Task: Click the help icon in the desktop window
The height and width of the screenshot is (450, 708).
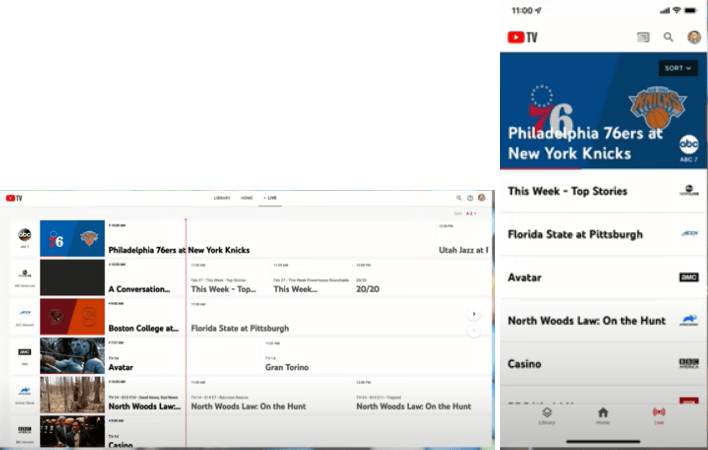Action: [470, 198]
